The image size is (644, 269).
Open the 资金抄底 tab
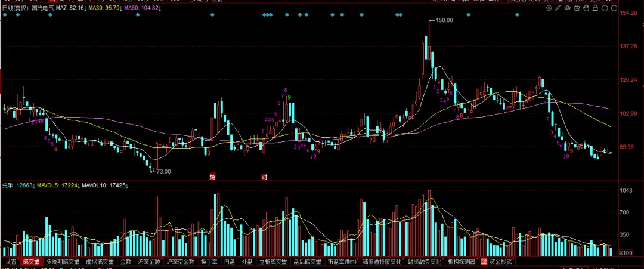tap(500, 261)
